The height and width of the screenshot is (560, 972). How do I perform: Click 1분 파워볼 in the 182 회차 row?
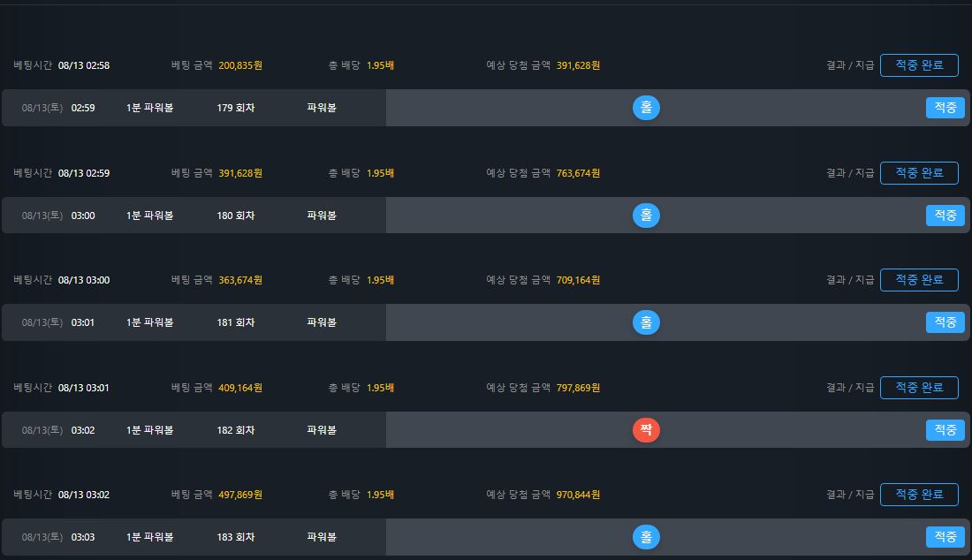(x=149, y=430)
